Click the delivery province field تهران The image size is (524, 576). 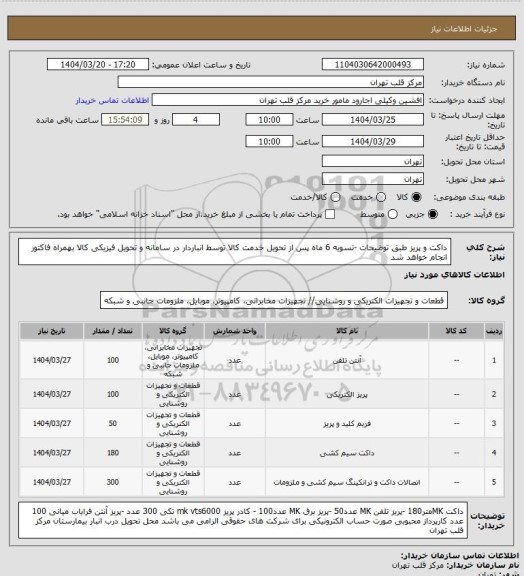pyautogui.click(x=373, y=161)
